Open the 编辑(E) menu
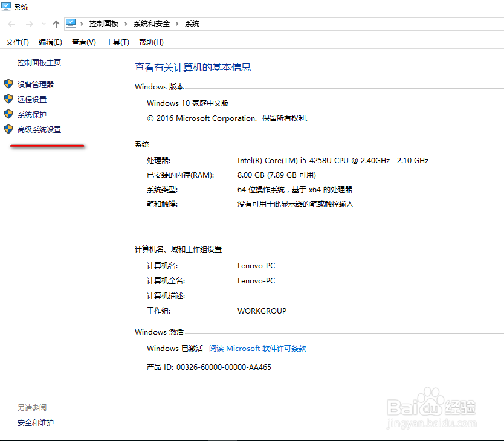Screen dimensions: 504x441 tap(50, 42)
